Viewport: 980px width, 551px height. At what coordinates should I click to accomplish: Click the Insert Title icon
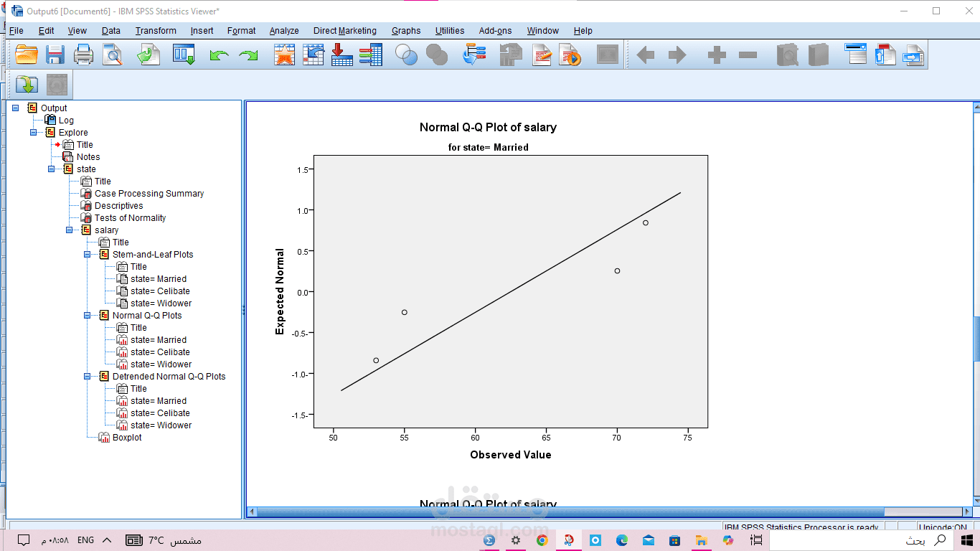pos(885,55)
